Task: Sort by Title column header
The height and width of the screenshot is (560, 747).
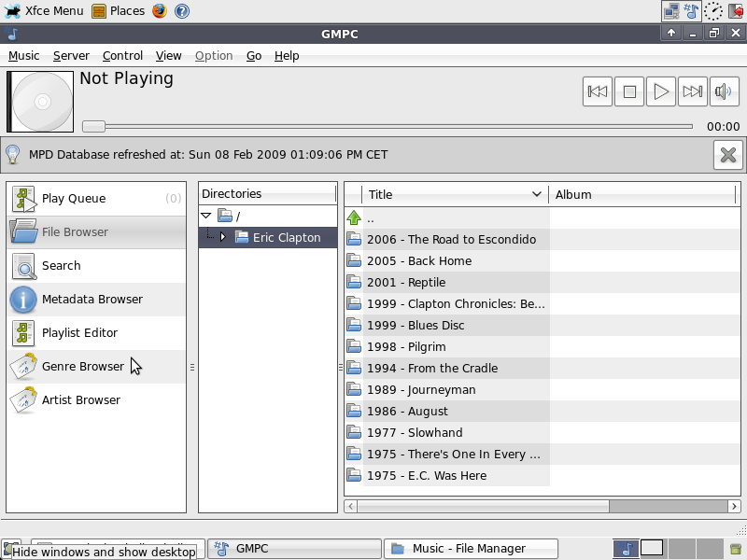Action: 455,194
